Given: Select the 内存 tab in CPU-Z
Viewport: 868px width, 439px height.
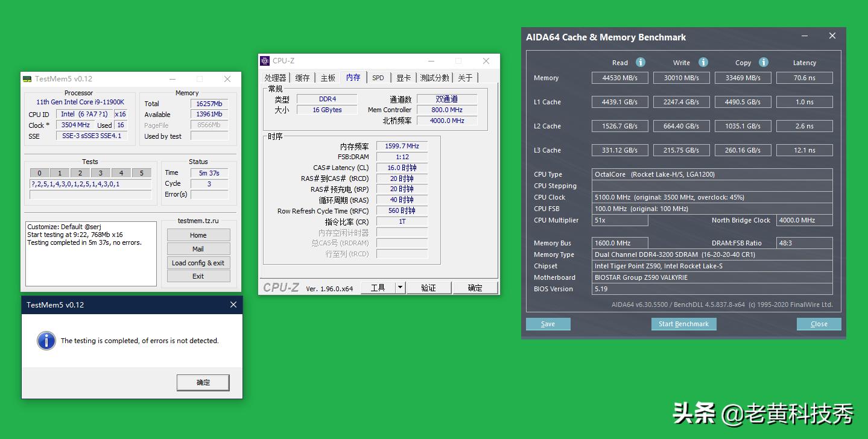Looking at the screenshot, I should pos(353,77).
